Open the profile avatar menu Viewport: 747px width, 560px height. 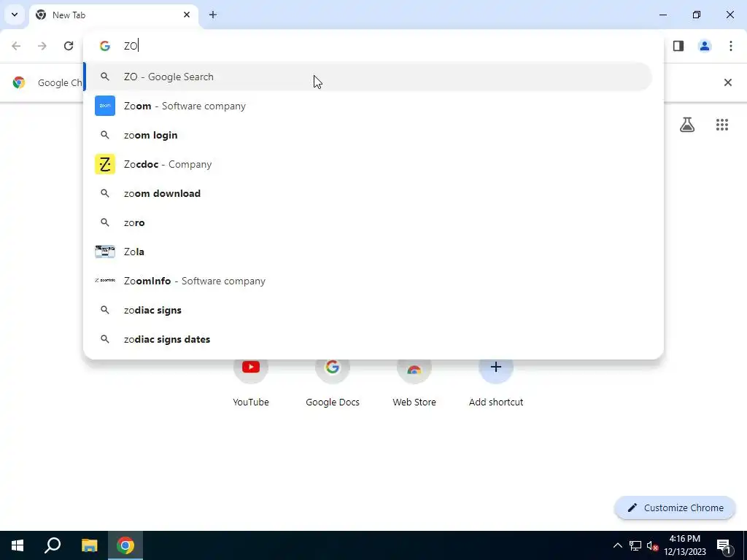[x=705, y=46]
